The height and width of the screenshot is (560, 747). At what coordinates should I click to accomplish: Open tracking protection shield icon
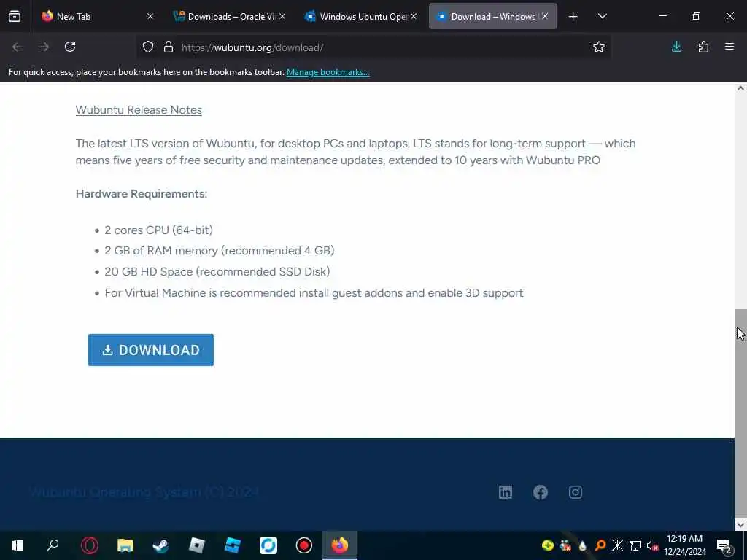[148, 47]
